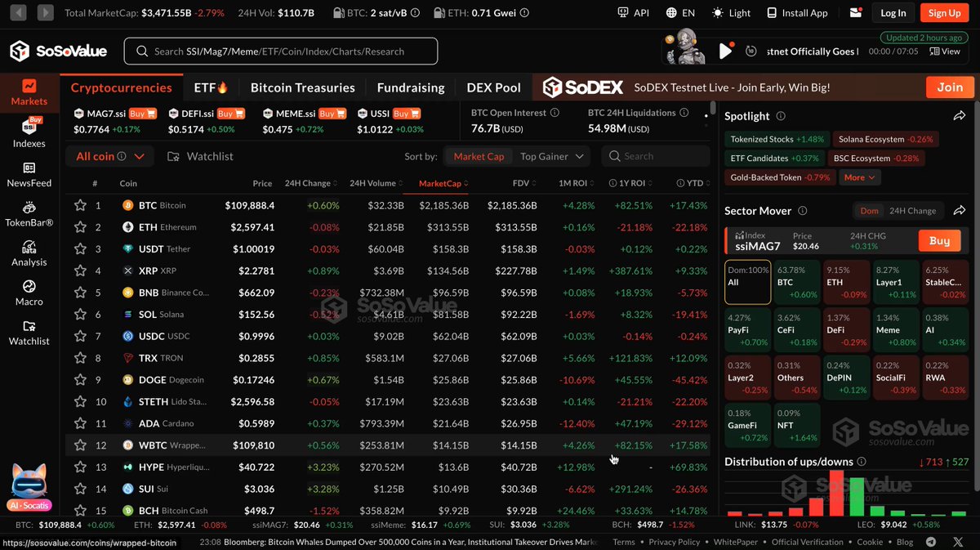Viewport: 980px width, 550px height.
Task: Star the XRP row
Action: (80, 271)
